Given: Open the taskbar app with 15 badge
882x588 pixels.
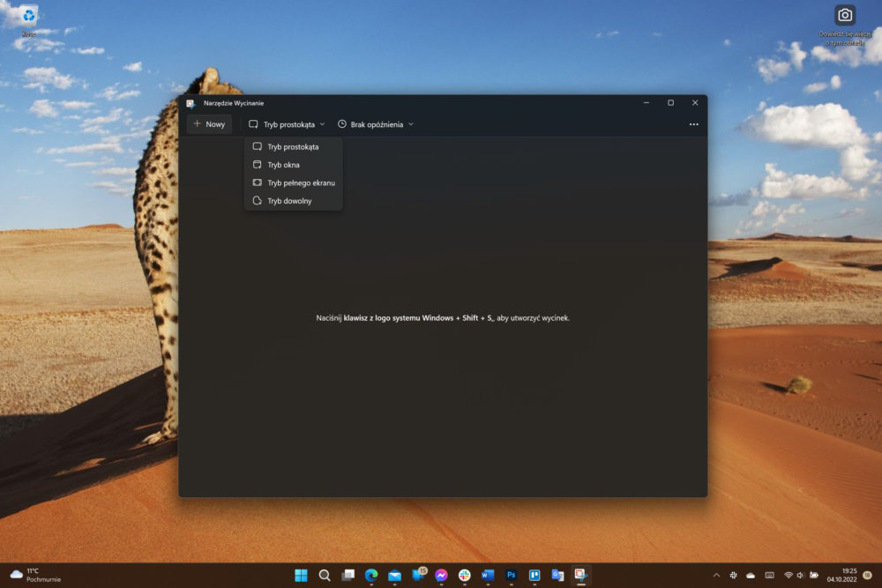Looking at the screenshot, I should click(x=419, y=575).
